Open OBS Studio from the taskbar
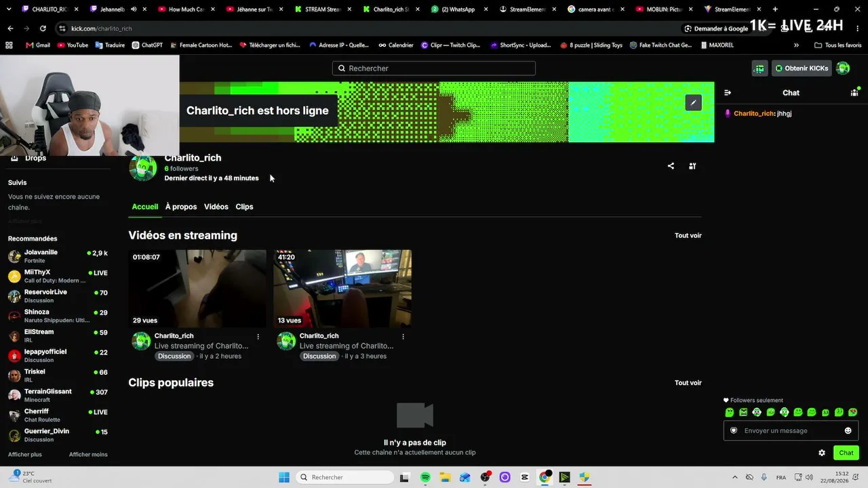The height and width of the screenshot is (488, 868). point(485,477)
